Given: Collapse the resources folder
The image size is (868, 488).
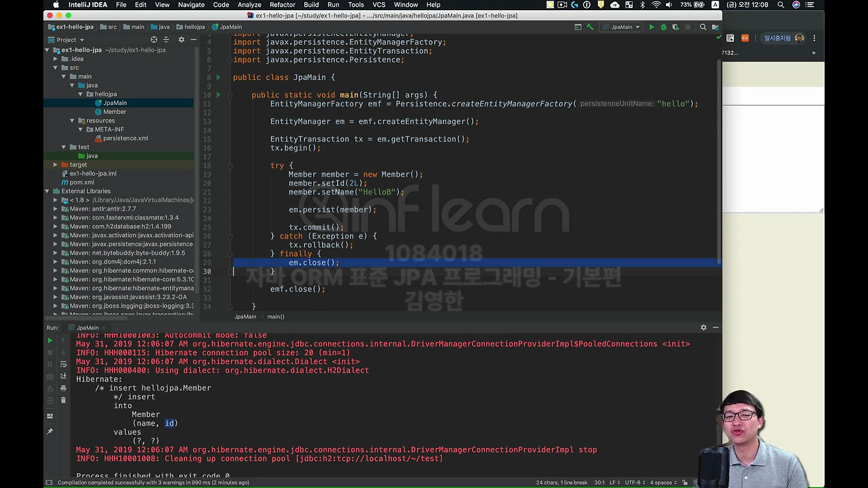Looking at the screenshot, I should tap(73, 121).
